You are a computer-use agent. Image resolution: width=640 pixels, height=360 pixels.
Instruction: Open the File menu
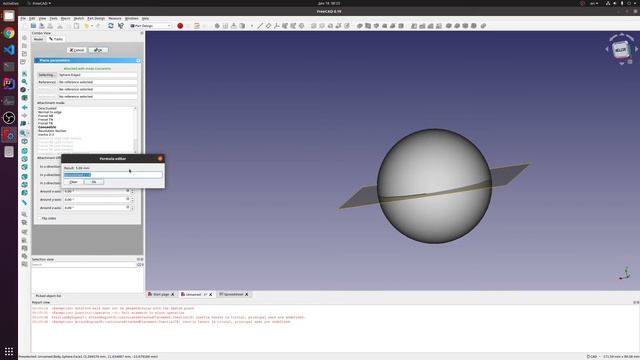click(23, 18)
